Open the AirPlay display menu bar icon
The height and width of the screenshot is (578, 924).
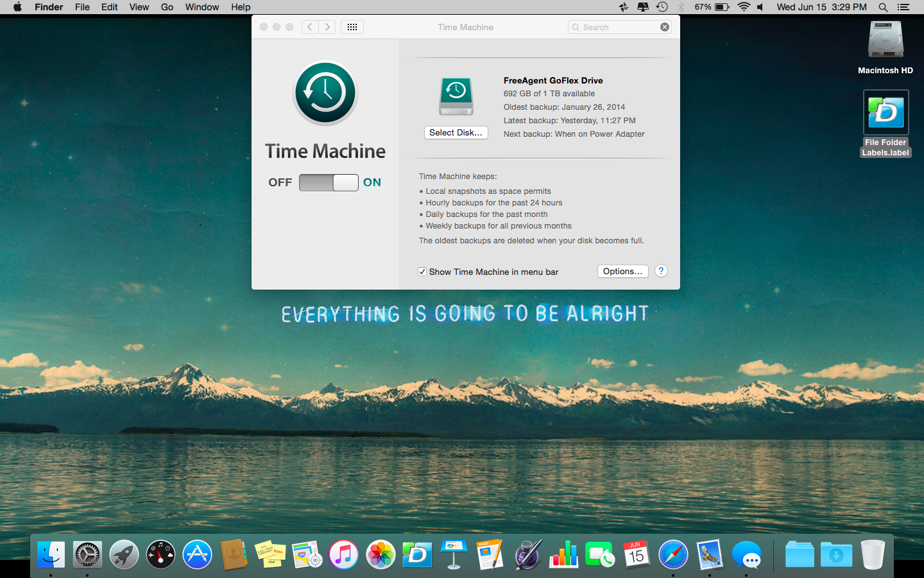pyautogui.click(x=642, y=7)
